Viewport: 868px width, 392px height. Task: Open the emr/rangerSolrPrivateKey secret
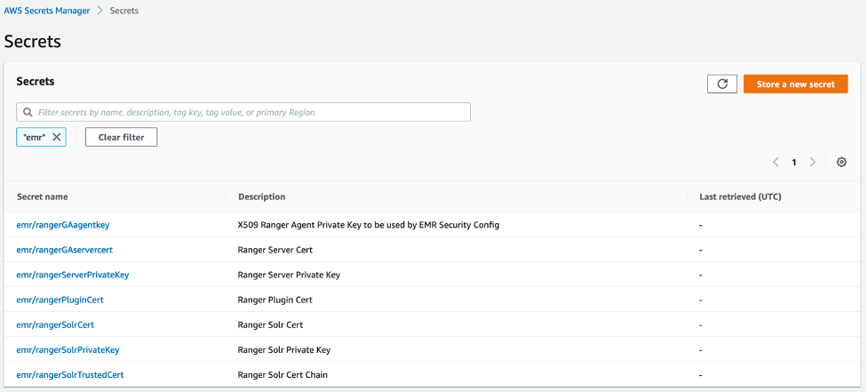point(68,349)
